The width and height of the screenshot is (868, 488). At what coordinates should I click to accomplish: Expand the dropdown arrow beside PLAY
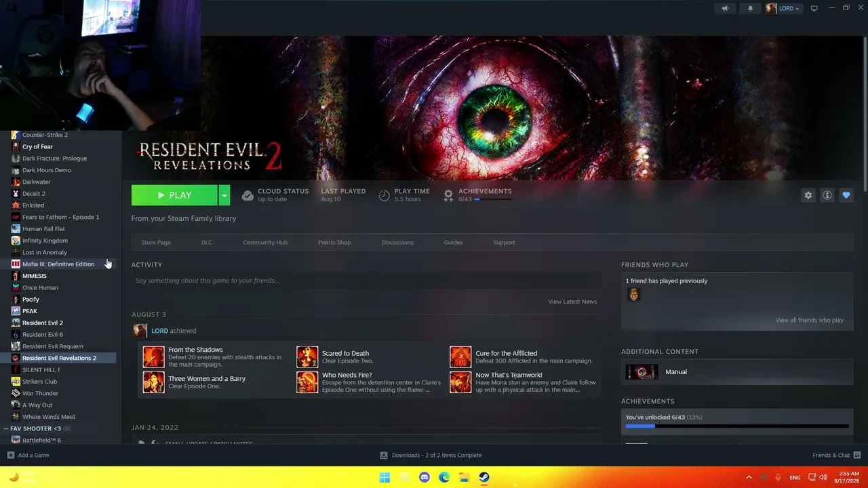(224, 195)
